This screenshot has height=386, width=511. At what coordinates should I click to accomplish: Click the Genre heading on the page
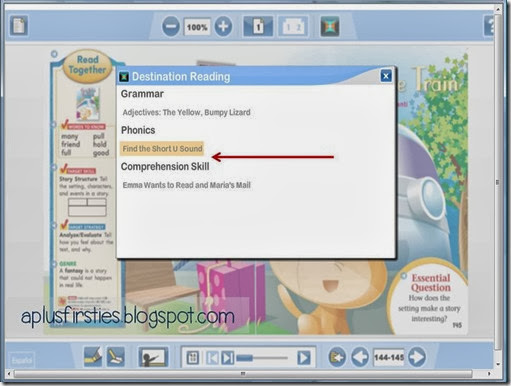[x=68, y=263]
